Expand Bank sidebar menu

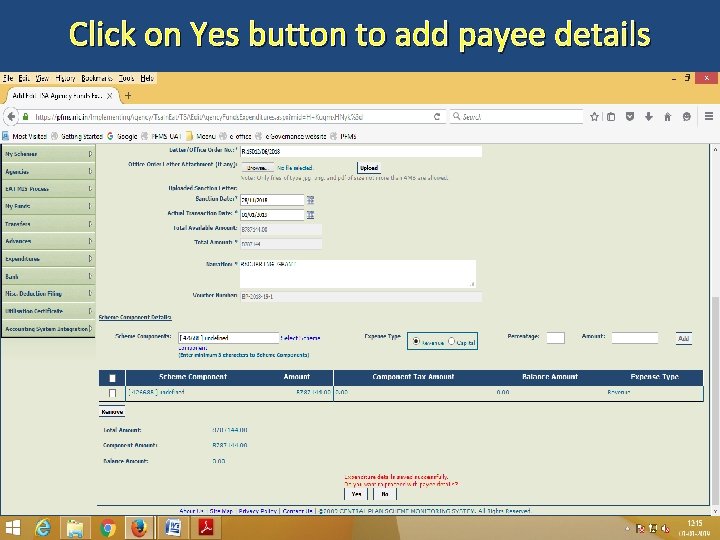48,276
